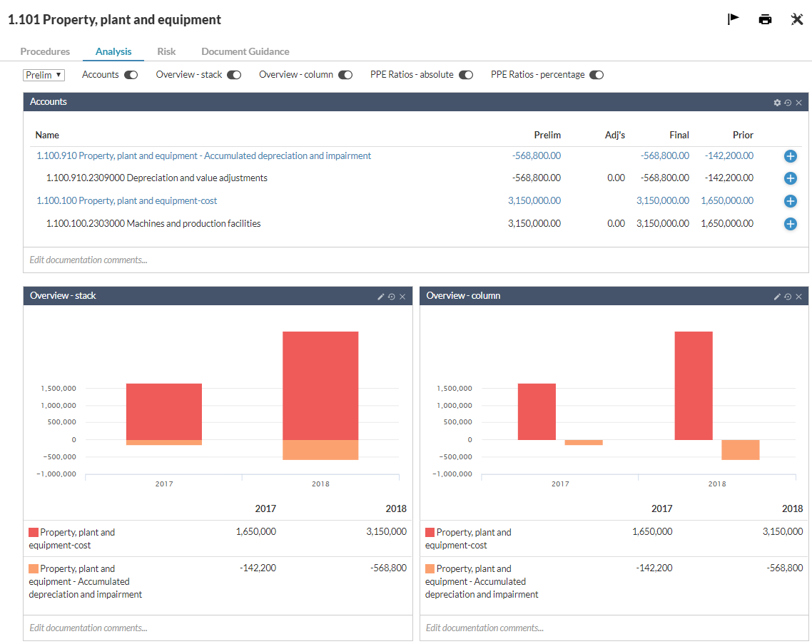Open the Prelim balance dropdown
The height and width of the screenshot is (644, 812).
[44, 75]
